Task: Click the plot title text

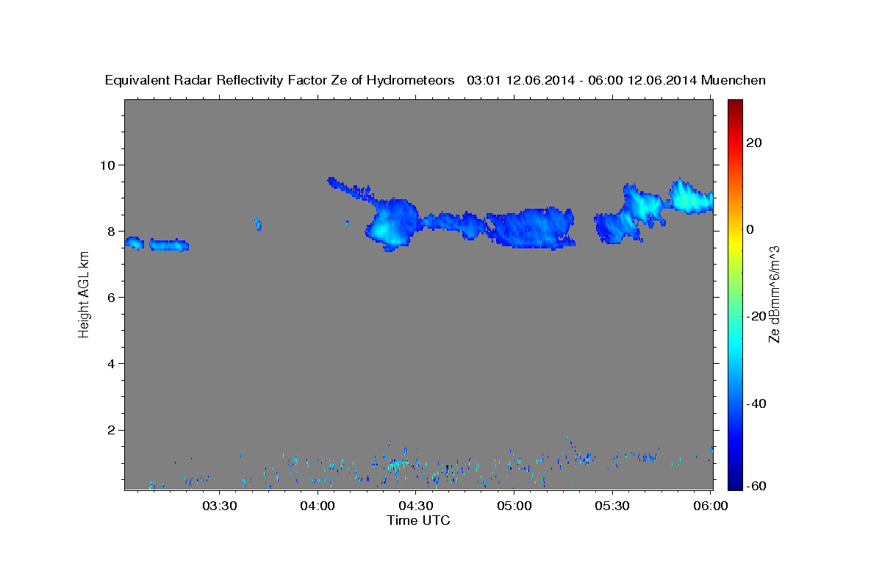Action: pyautogui.click(x=436, y=81)
